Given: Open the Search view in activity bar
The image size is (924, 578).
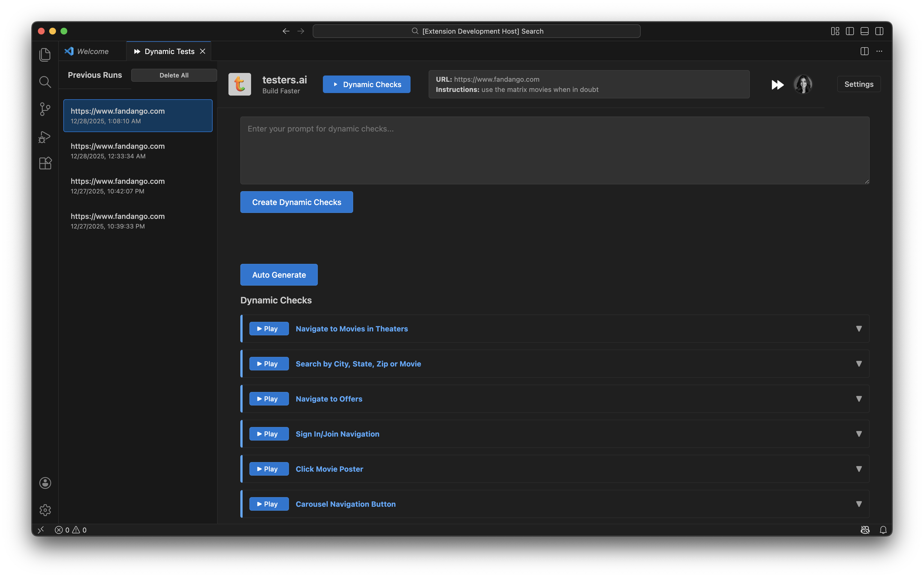Looking at the screenshot, I should [45, 82].
